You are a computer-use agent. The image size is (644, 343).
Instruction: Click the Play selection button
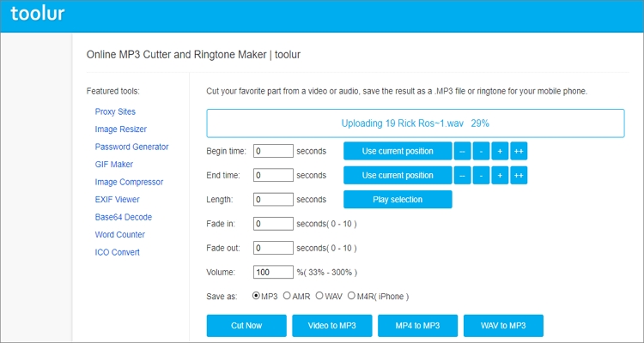[398, 200]
